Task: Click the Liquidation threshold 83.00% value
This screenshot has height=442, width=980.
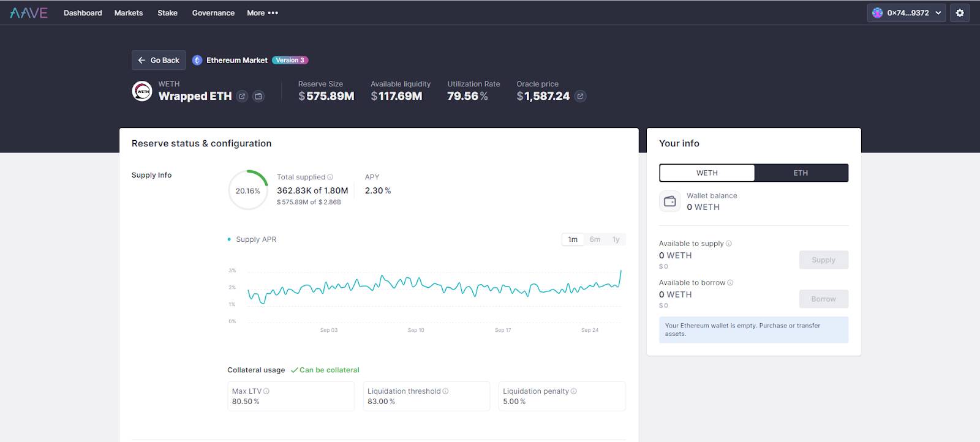Action: coord(381,402)
